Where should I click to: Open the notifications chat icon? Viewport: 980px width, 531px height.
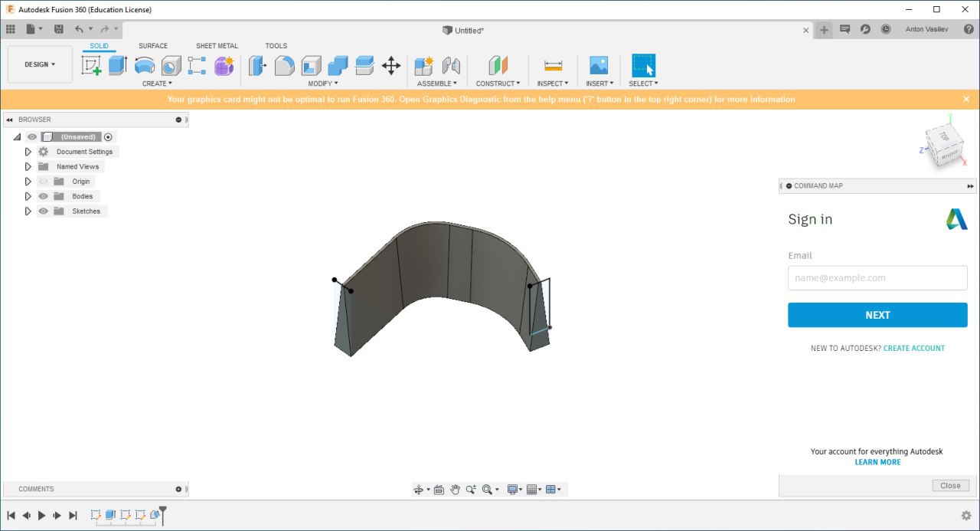pos(844,29)
